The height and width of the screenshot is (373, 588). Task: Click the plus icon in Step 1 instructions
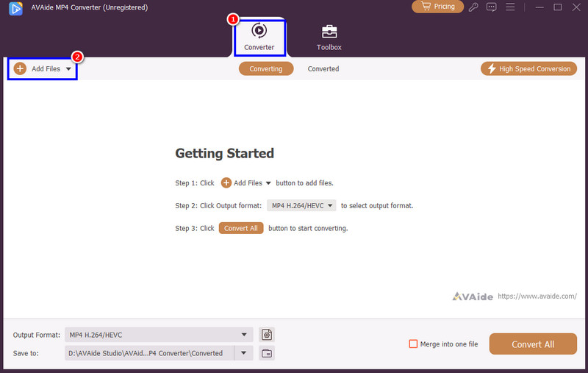click(x=226, y=183)
